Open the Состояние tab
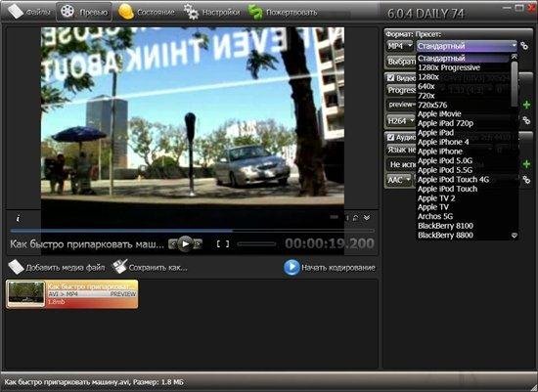Screen dimensions: 538x392 [147, 12]
